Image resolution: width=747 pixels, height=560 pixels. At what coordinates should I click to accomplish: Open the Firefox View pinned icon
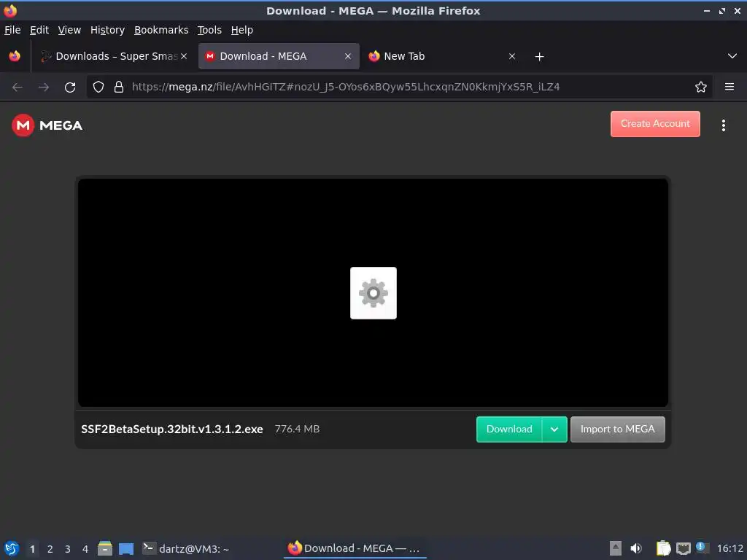click(x=15, y=56)
